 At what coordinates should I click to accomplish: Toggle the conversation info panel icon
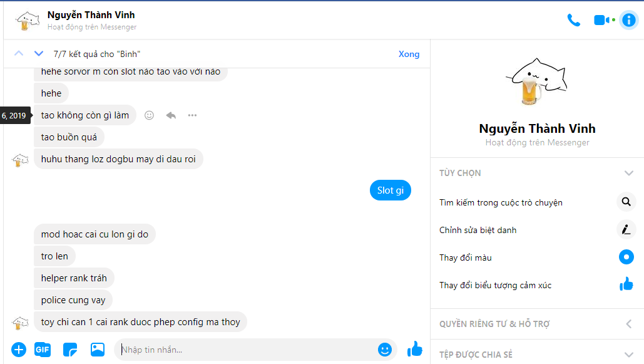[x=628, y=20]
